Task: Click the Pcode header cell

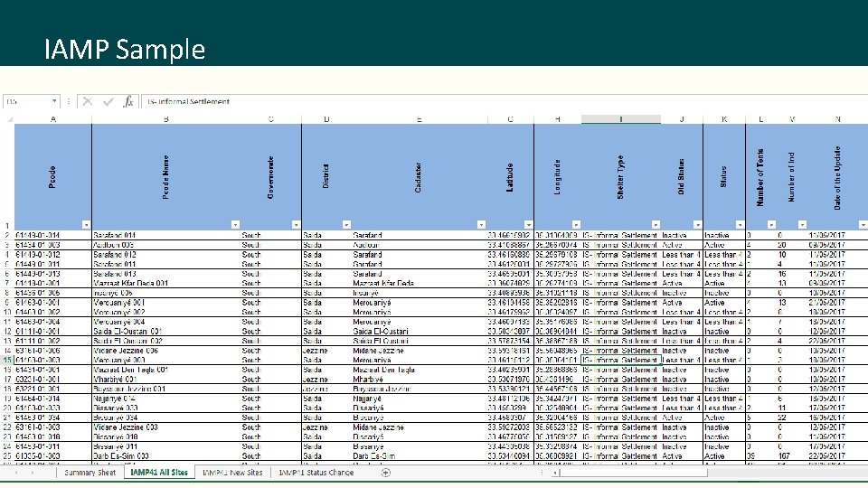Action: (x=53, y=177)
